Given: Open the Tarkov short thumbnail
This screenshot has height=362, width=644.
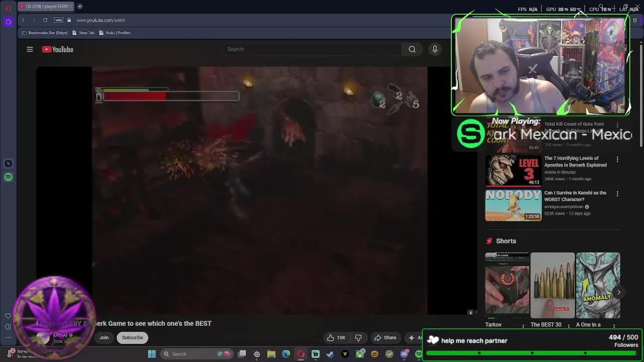Looking at the screenshot, I should point(507,285).
